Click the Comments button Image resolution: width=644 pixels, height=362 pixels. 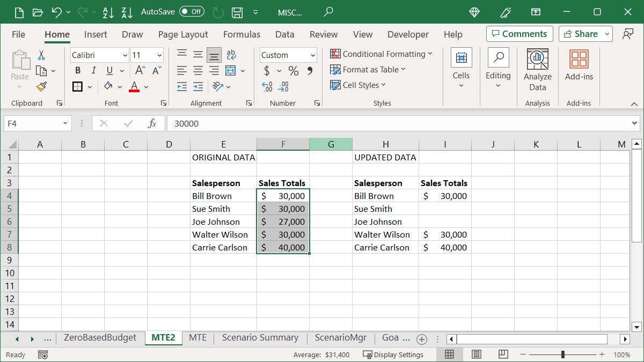[x=519, y=34]
